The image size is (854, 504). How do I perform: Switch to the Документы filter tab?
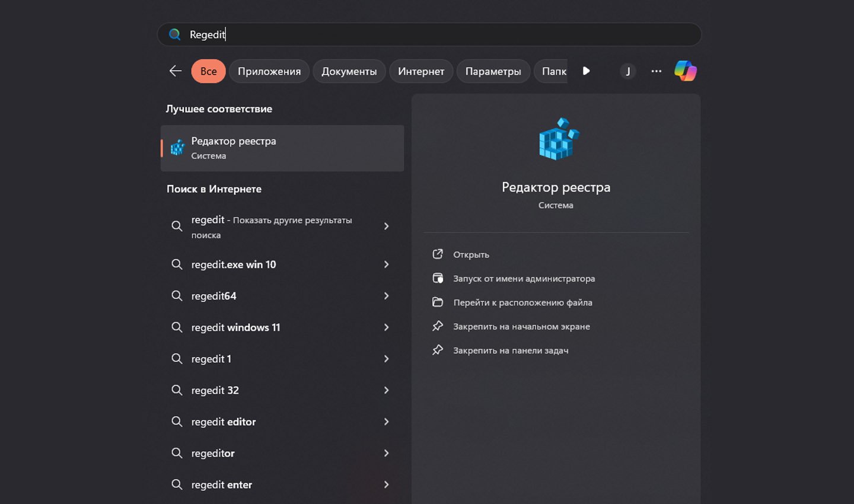[x=349, y=71]
